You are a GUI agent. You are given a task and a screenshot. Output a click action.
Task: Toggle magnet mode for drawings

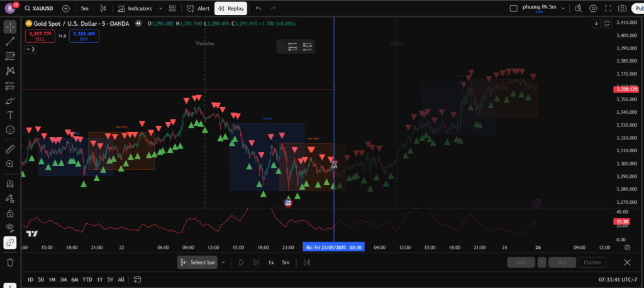pos(10,184)
